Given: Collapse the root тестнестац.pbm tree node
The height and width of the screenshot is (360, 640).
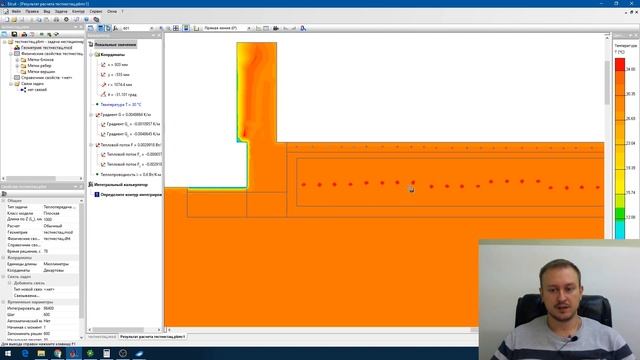Looking at the screenshot, I should tap(5, 42).
